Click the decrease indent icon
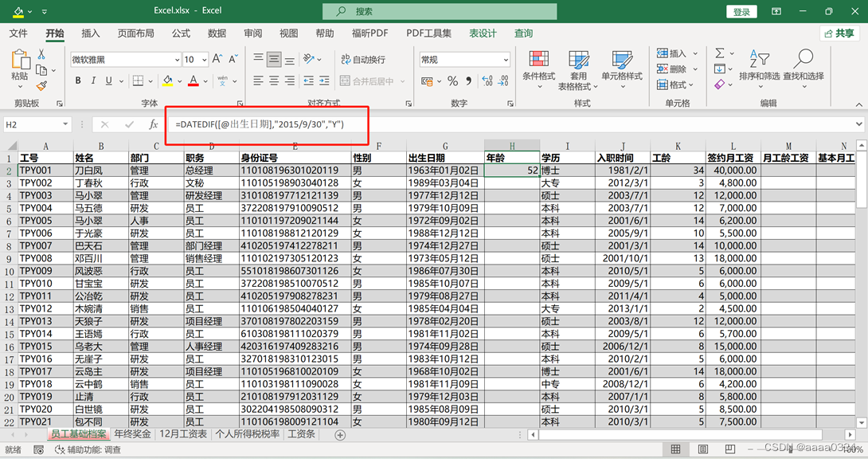 tap(308, 80)
